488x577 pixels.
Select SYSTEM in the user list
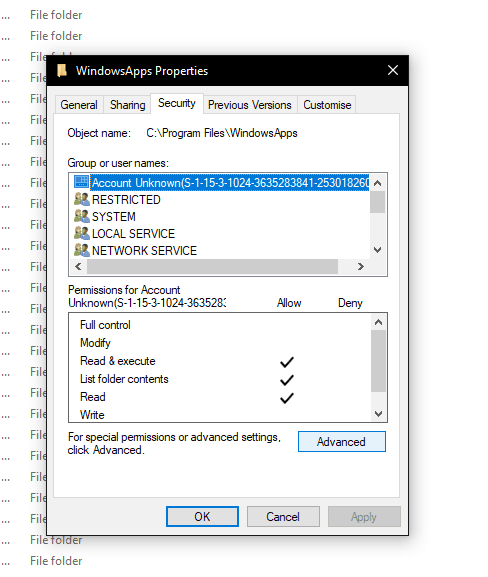point(114,217)
